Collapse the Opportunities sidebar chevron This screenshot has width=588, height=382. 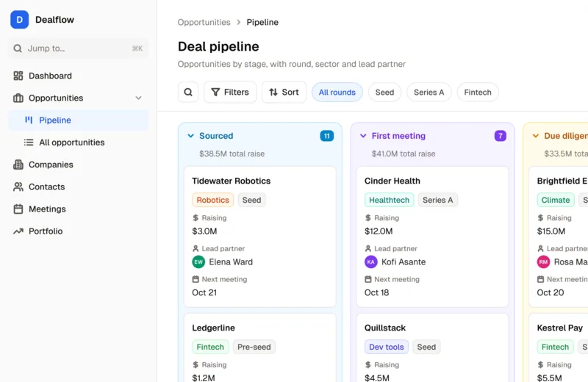pos(138,98)
